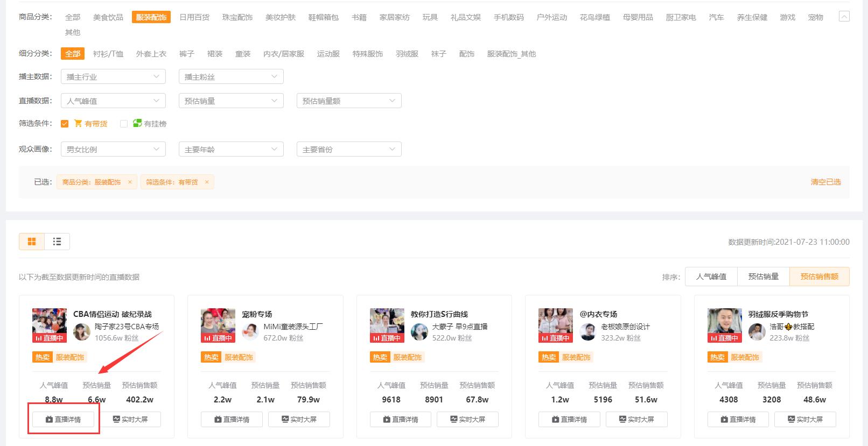
Task: Select the 珠宝配饰 category
Action: tap(237, 17)
